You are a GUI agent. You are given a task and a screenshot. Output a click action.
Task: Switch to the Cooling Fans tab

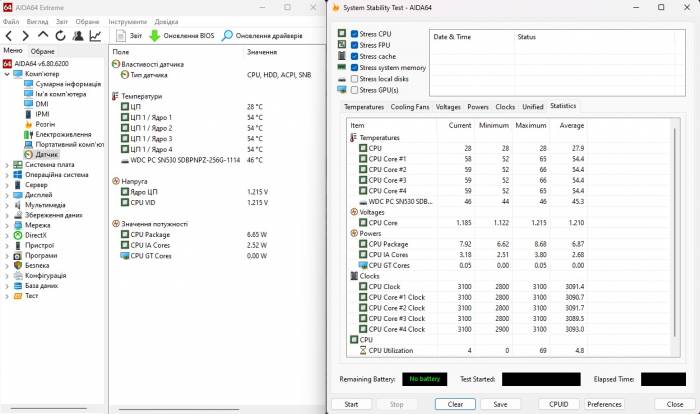[410, 107]
